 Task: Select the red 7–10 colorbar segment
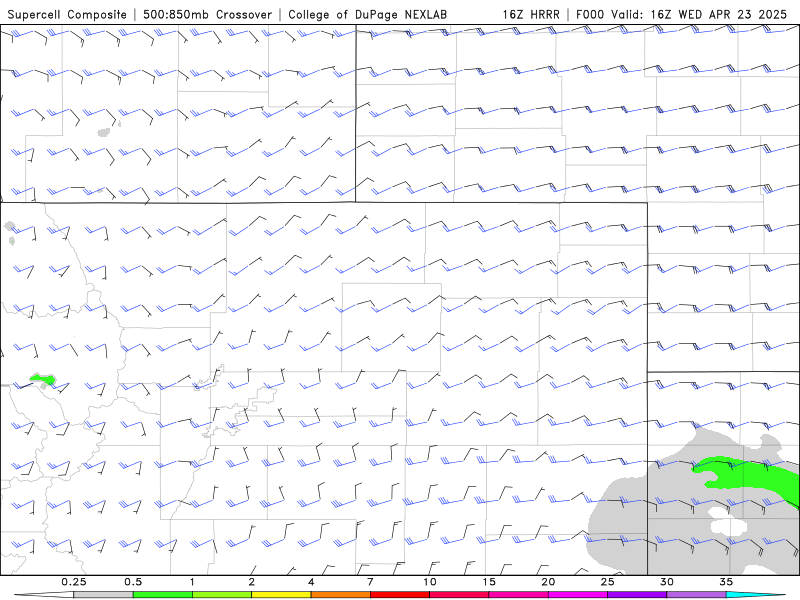(x=400, y=595)
